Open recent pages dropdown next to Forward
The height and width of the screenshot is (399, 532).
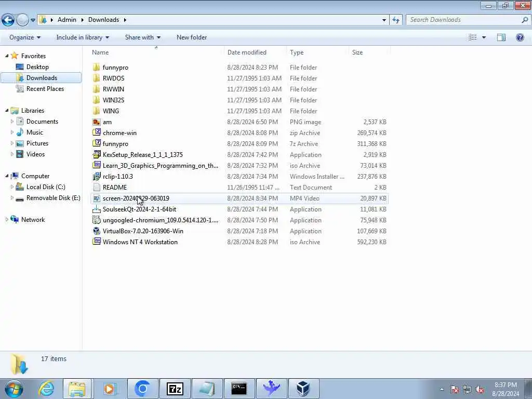(x=33, y=20)
